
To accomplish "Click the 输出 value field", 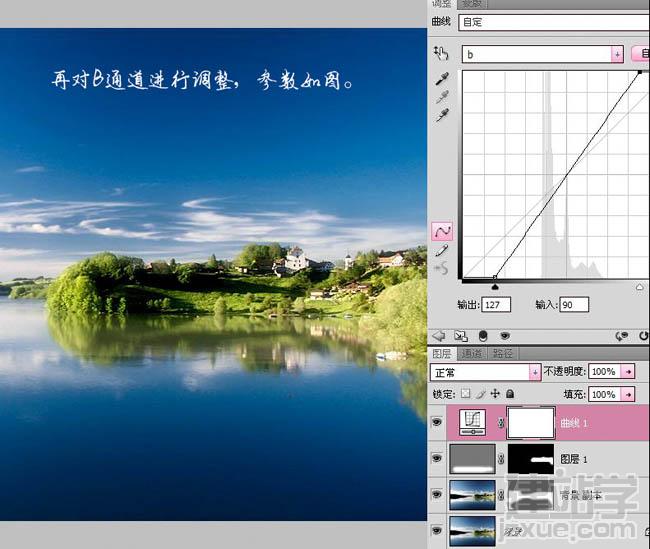I will coord(496,305).
